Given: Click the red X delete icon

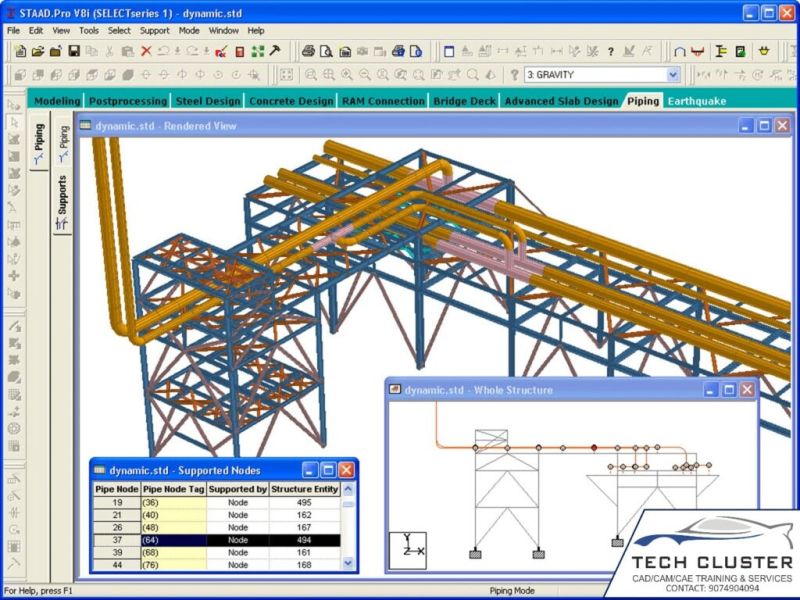Looking at the screenshot, I should 146,51.
